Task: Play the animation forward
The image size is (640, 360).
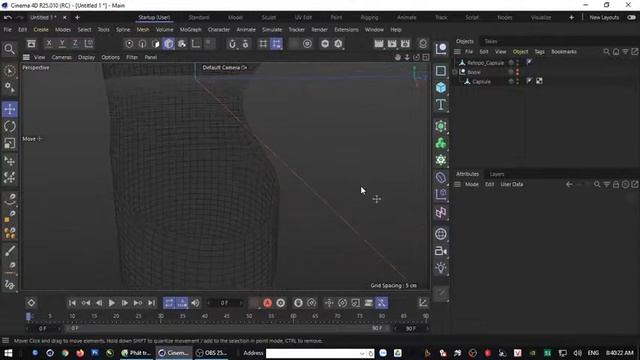Action: point(111,303)
